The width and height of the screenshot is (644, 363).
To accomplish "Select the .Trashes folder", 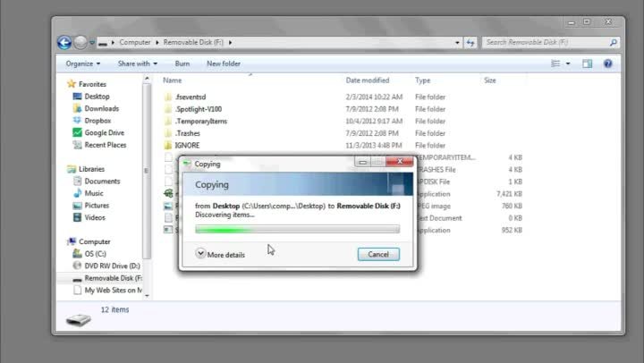I will tap(187, 133).
